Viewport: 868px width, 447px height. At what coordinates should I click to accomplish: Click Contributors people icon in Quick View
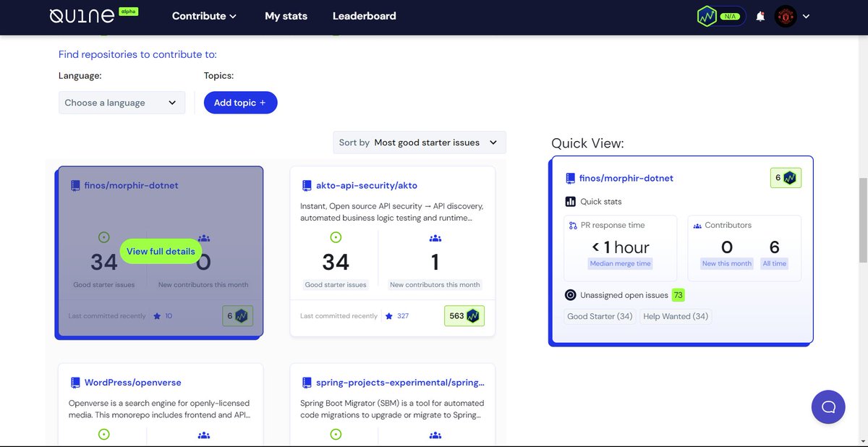pos(697,226)
